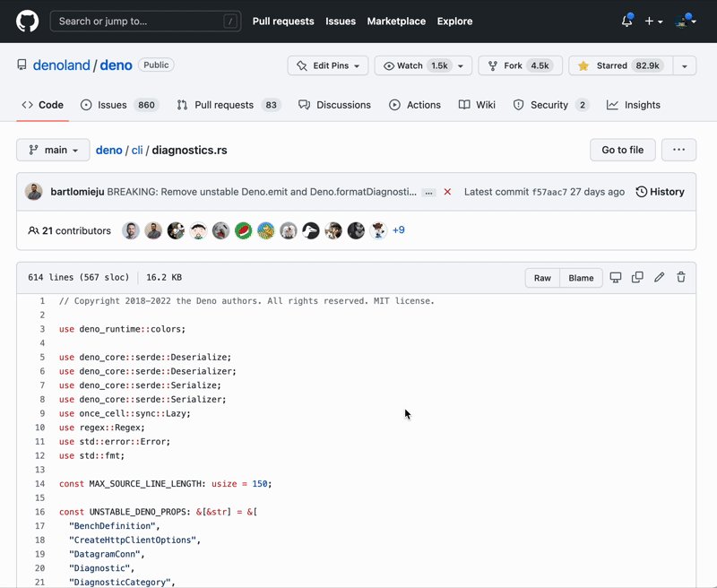Switch to the Actions tab
This screenshot has height=588, width=717.
(415, 105)
